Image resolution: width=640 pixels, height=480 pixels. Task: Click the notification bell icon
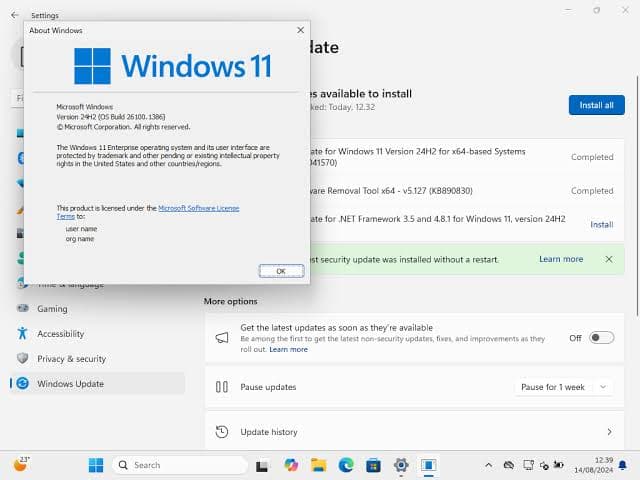[623, 465]
